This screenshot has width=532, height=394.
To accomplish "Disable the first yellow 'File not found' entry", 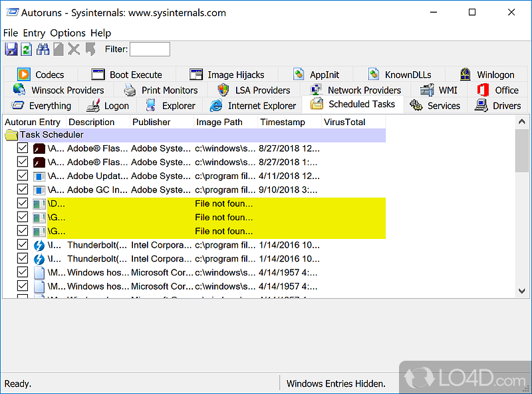I will coord(23,204).
